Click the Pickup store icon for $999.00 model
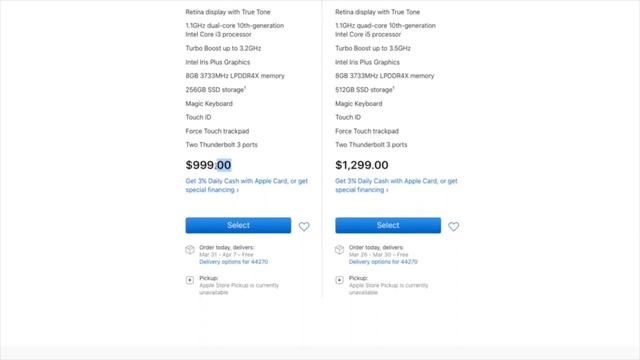The width and height of the screenshot is (640, 360). coord(190,280)
